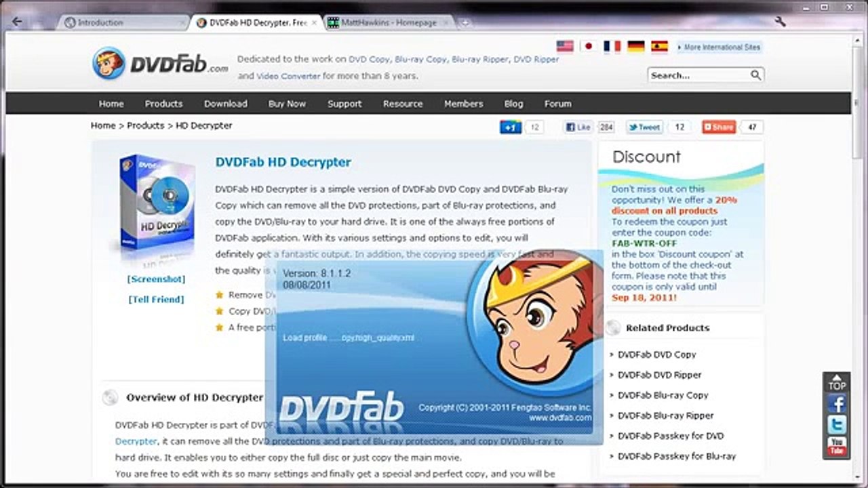Switch the site to the French flag language
Image resolution: width=868 pixels, height=488 pixels.
pyautogui.click(x=612, y=46)
